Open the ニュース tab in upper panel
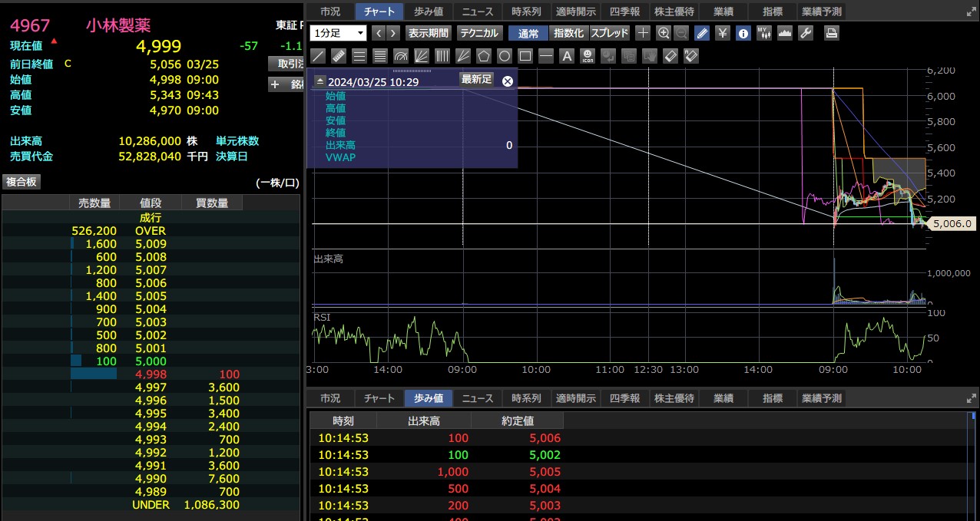 point(478,12)
